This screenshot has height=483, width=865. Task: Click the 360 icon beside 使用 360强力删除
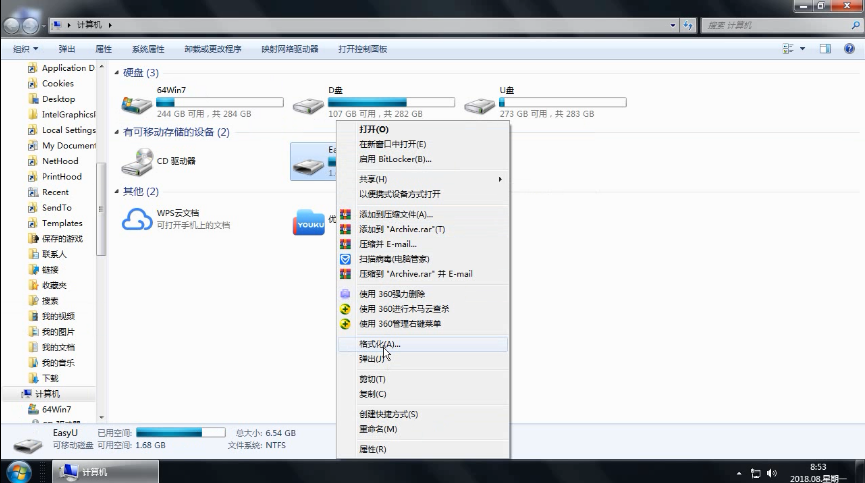(345, 294)
